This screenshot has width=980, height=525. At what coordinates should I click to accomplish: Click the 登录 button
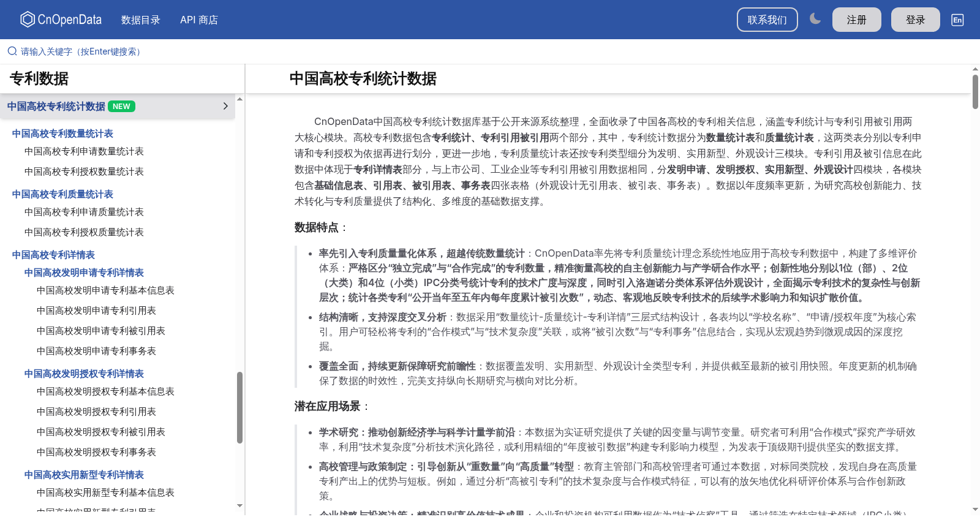click(916, 20)
